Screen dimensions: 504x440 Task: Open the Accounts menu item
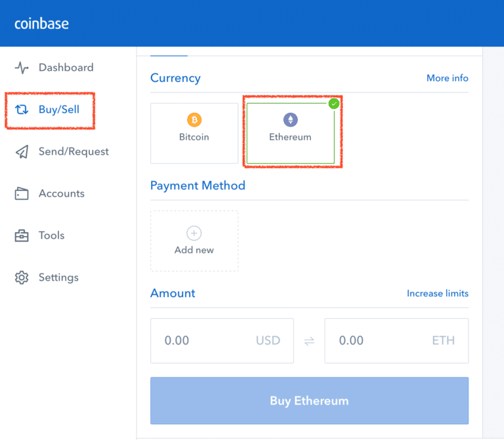[x=50, y=193]
